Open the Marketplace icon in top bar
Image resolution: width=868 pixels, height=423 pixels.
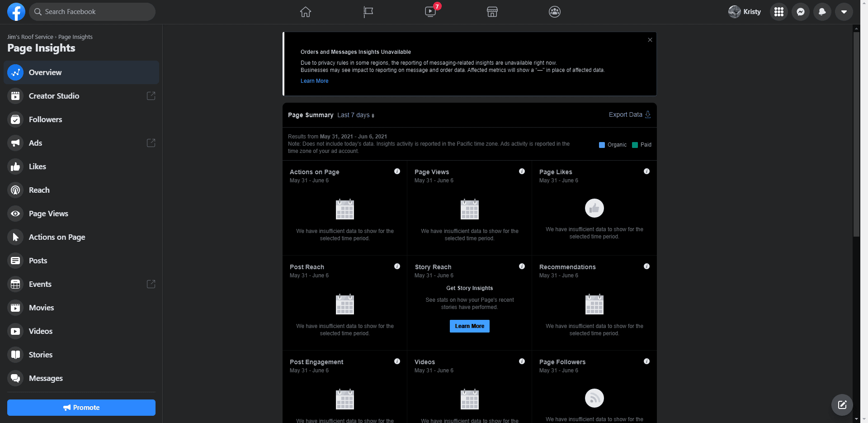[492, 12]
